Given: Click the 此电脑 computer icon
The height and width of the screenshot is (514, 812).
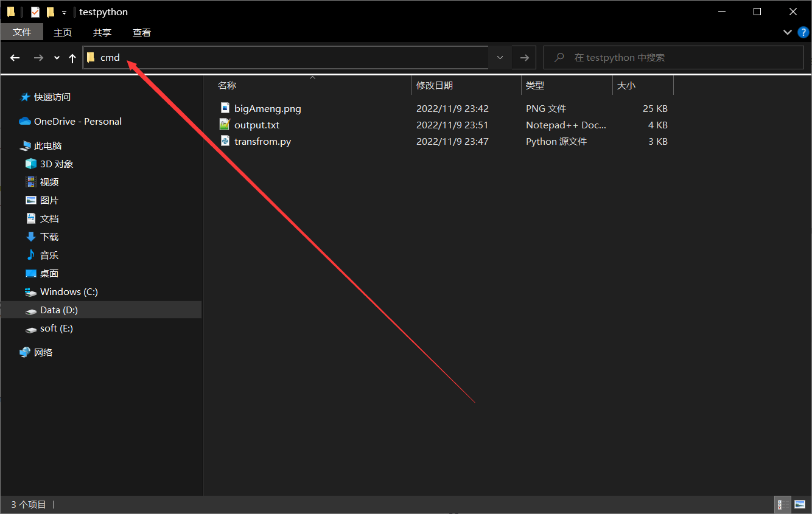Looking at the screenshot, I should pyautogui.click(x=25, y=146).
